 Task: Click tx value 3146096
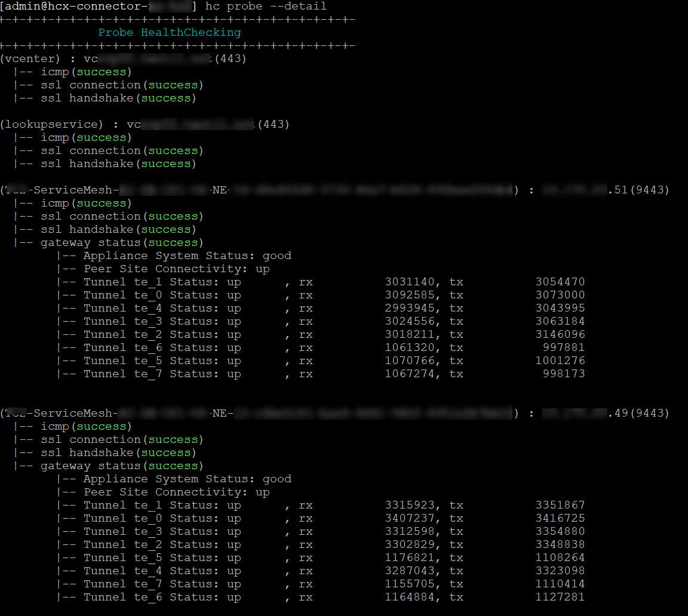click(560, 334)
